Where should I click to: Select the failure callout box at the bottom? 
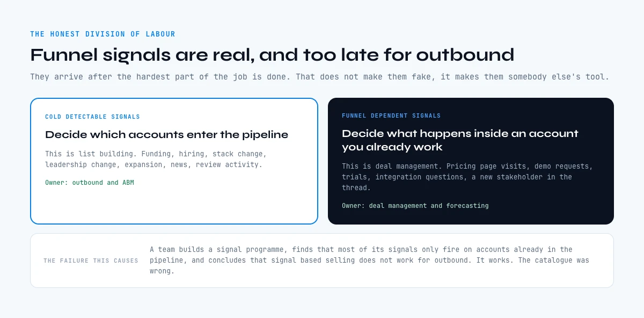coord(322,261)
